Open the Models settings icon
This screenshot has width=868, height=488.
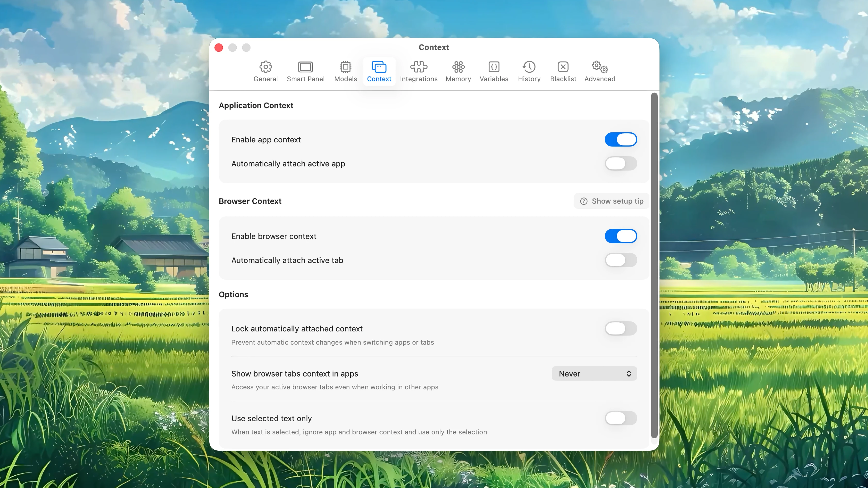(x=345, y=71)
